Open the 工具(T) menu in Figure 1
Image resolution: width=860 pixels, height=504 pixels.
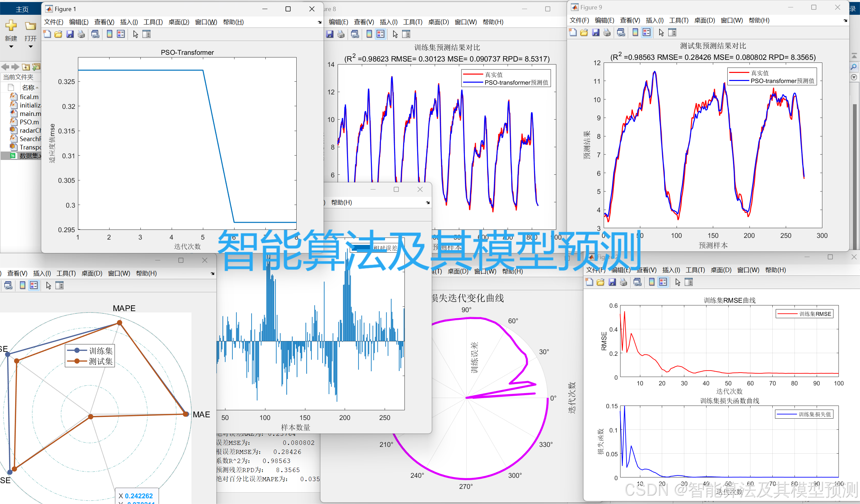[x=153, y=22]
